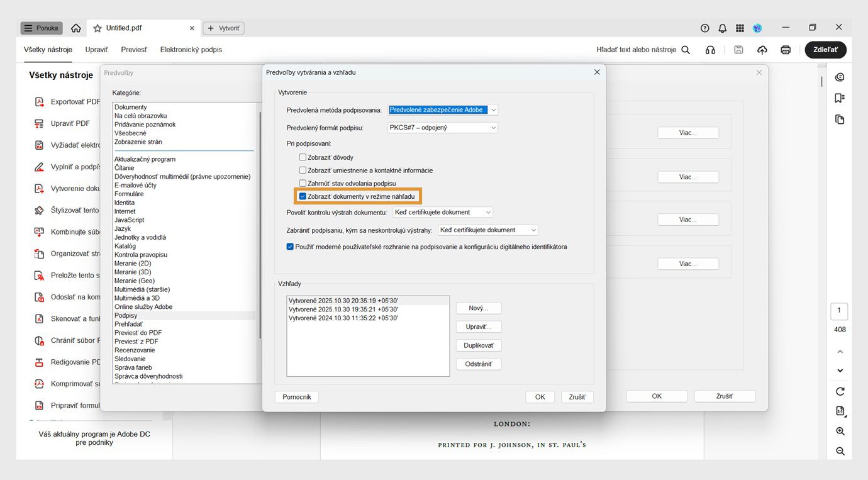Open the Predvolený formát podpisu dropdown
868x480 pixels.
(x=443, y=128)
